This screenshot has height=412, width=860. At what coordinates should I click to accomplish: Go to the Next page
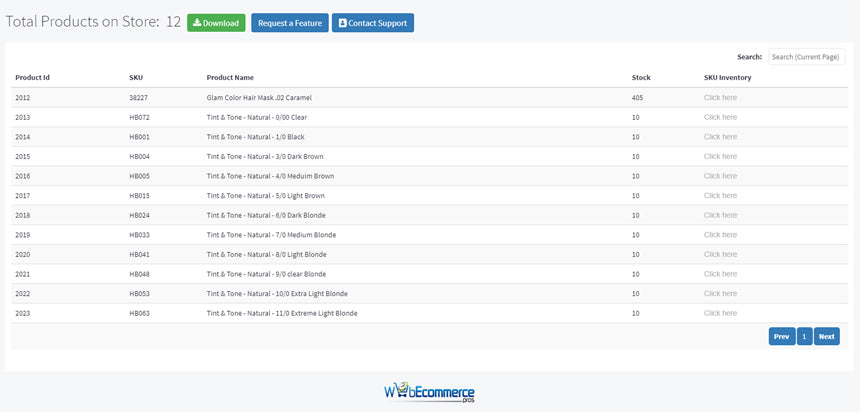tap(827, 336)
